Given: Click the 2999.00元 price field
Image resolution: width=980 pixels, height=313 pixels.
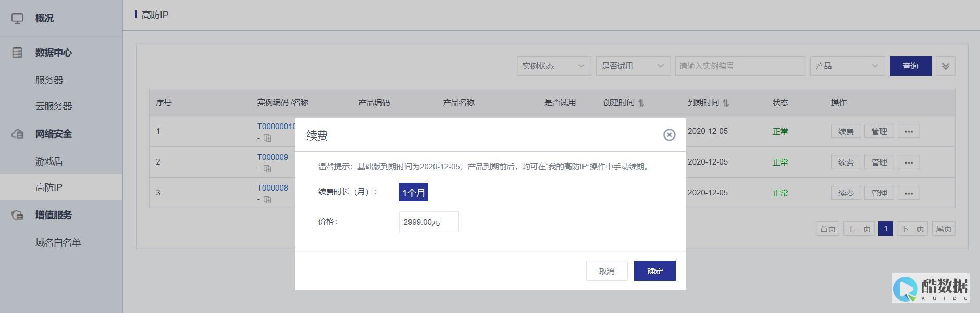Looking at the screenshot, I should point(429,222).
